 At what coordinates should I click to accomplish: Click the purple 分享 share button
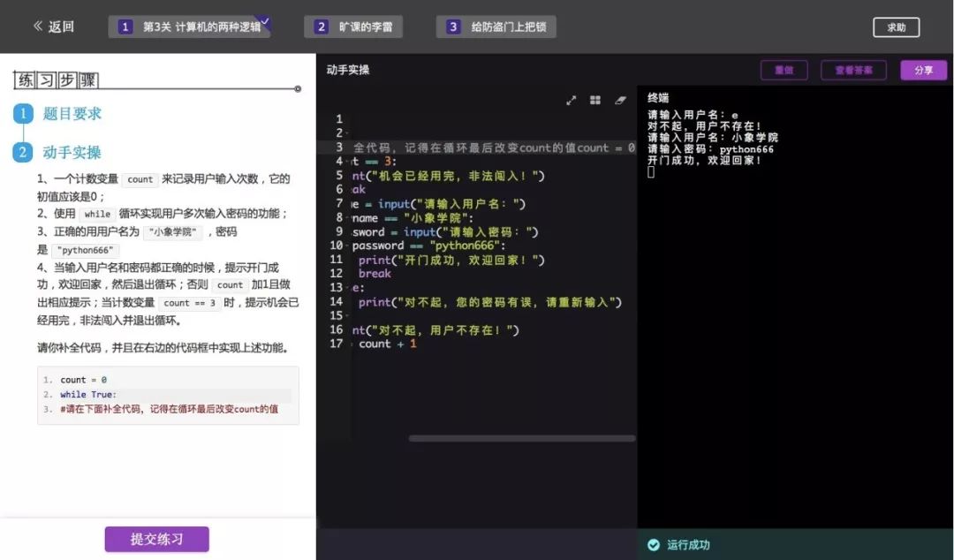click(x=924, y=70)
